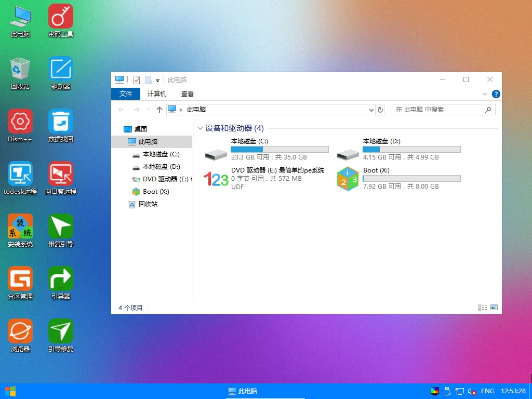Image resolution: width=532 pixels, height=399 pixels.
Task: Open the address bar history dropdown
Action: click(371, 110)
